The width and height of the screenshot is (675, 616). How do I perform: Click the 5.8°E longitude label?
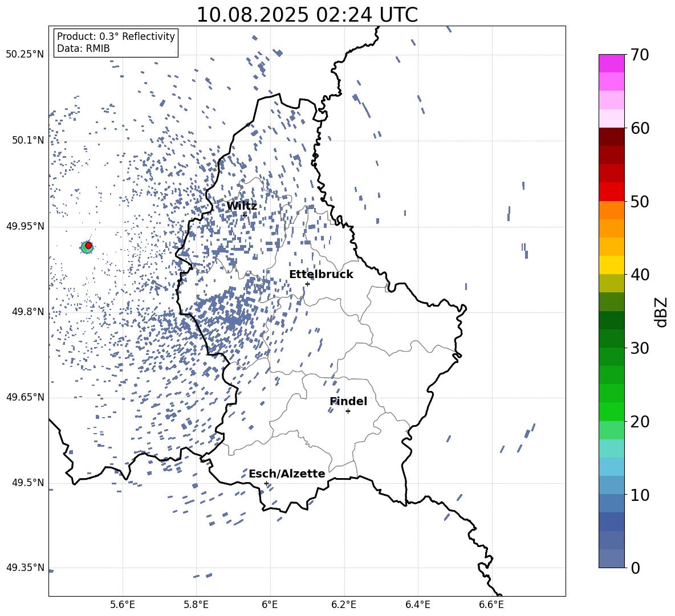click(x=196, y=605)
